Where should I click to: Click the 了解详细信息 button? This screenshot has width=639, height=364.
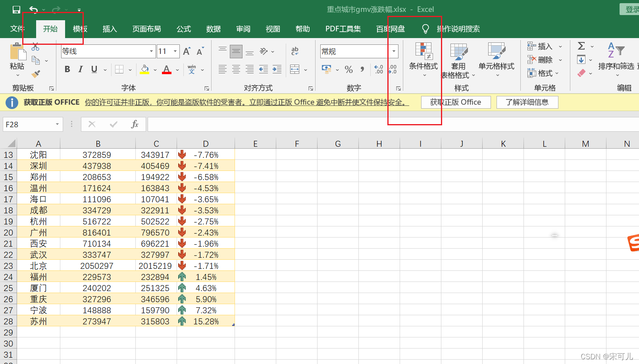tap(527, 102)
